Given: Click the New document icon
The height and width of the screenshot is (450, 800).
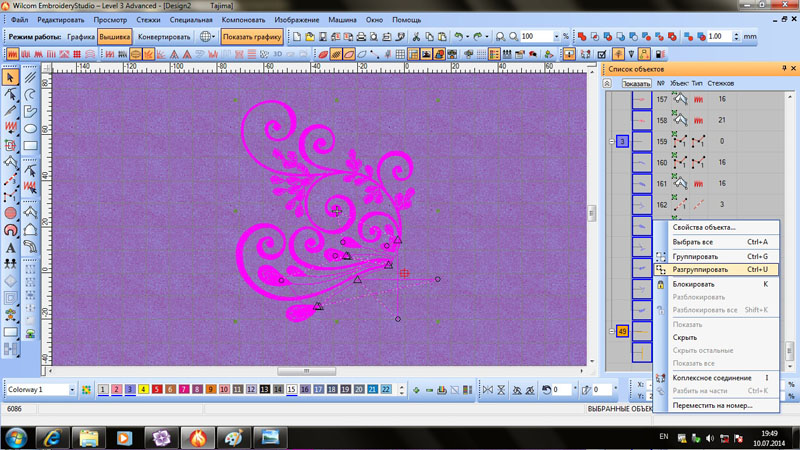Looking at the screenshot, I should tap(297, 37).
